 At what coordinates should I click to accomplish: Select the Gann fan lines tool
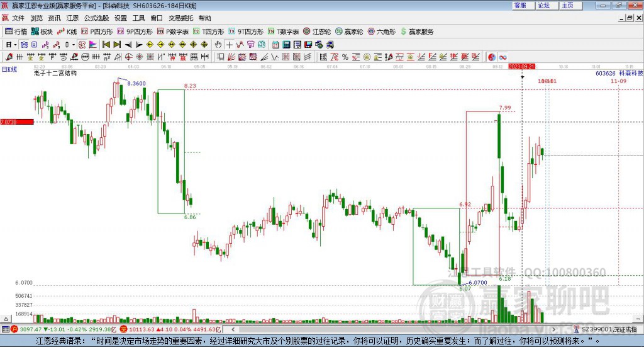[231, 57]
